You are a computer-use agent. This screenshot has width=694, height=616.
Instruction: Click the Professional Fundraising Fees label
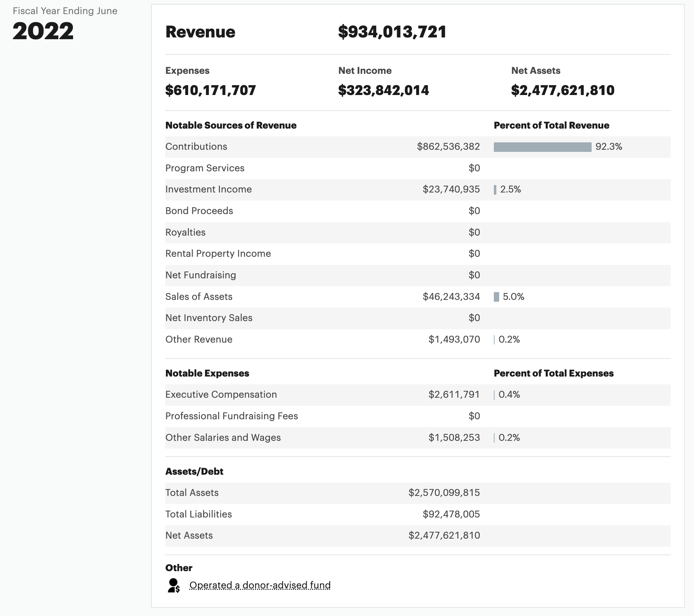(x=232, y=416)
